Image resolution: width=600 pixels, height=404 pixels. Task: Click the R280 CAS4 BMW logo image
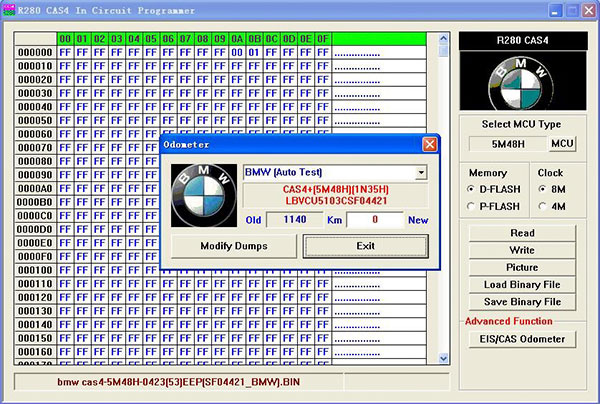[x=522, y=81]
